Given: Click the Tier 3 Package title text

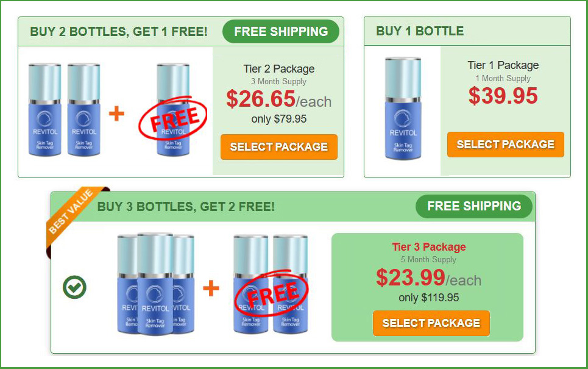Looking at the screenshot, I should 428,247.
